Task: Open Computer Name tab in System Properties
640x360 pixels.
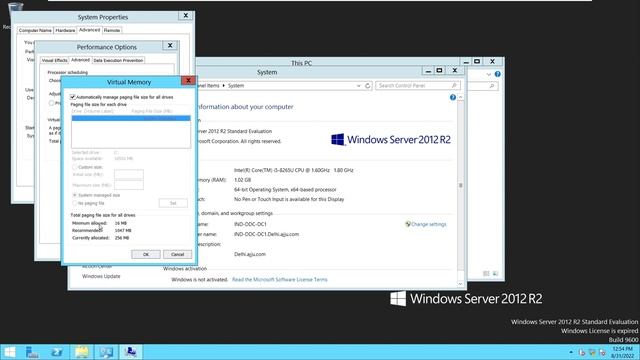Action: [x=35, y=31]
